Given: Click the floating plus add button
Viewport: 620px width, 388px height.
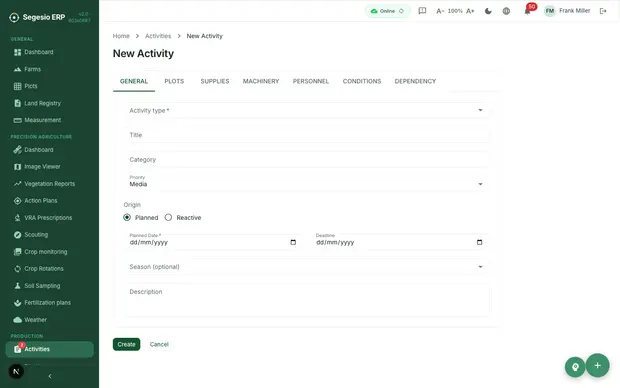Looking at the screenshot, I should pos(597,365).
